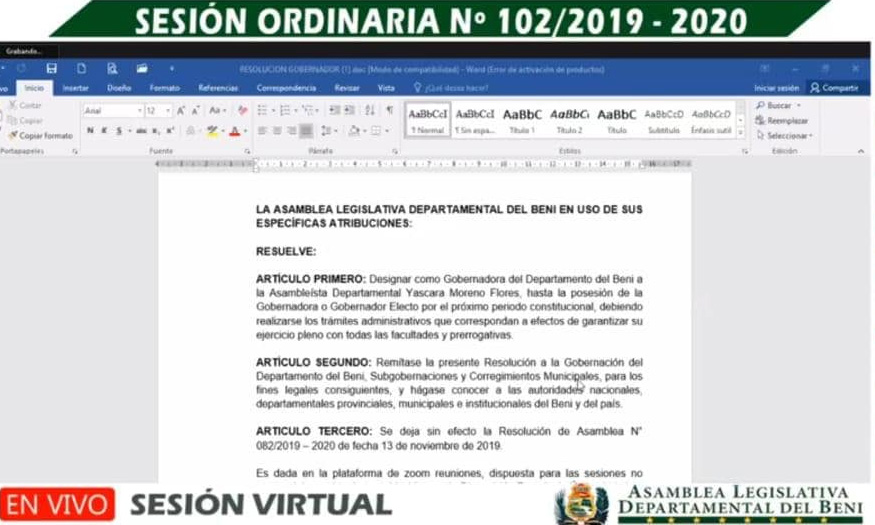
Task: Open the Insertar ribbon tab
Action: tap(76, 88)
